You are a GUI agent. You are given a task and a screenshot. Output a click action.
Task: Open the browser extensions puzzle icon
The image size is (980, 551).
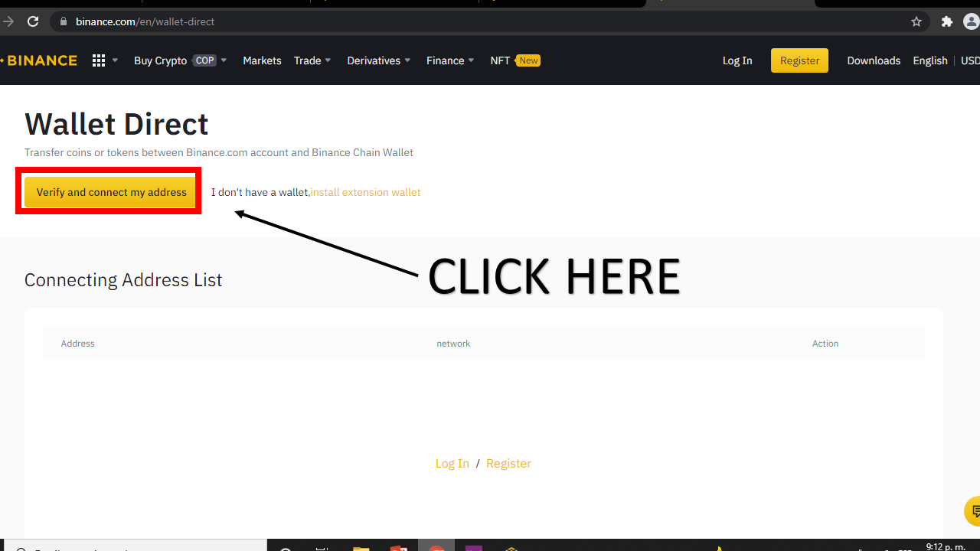[947, 21]
